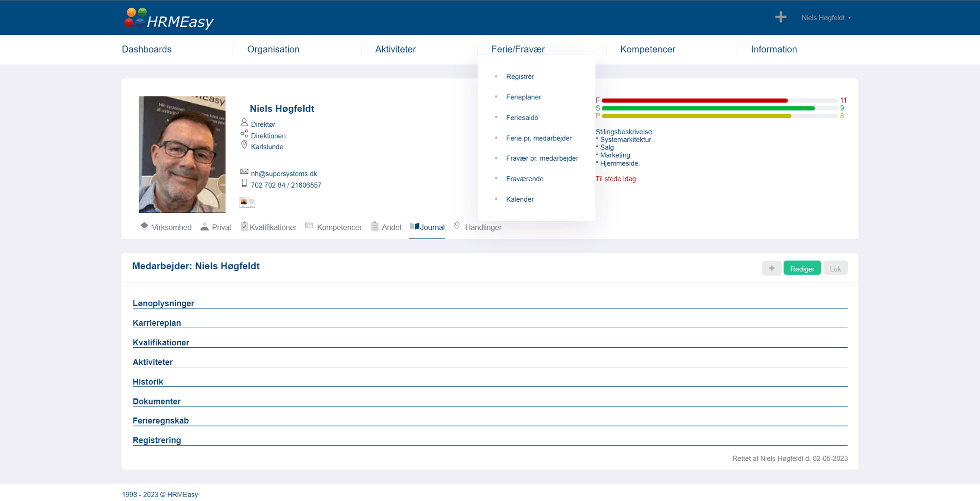
Task: Click the mobile phone icon
Action: [x=244, y=183]
